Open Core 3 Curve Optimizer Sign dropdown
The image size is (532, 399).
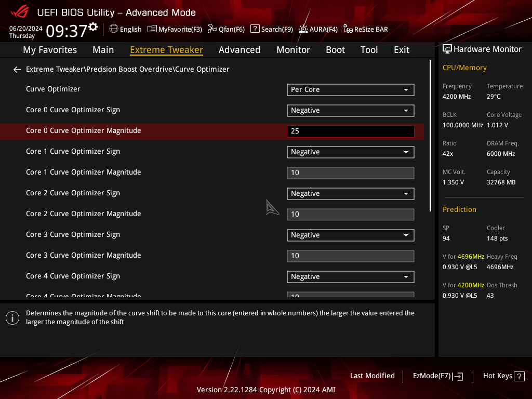(x=351, y=235)
